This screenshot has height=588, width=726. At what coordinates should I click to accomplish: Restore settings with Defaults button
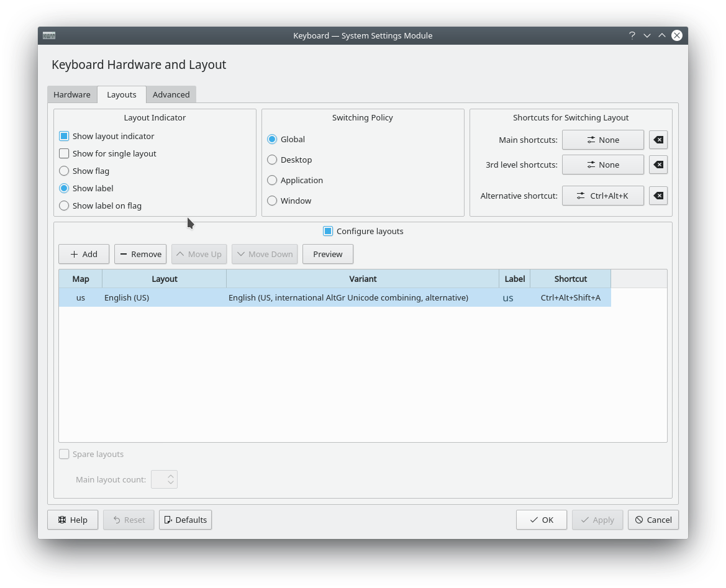185,520
